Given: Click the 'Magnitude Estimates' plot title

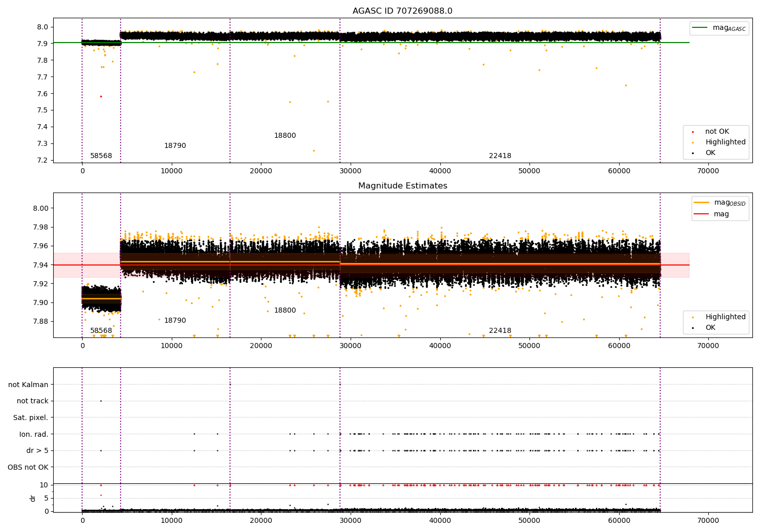Looking at the screenshot, I should coord(402,186).
